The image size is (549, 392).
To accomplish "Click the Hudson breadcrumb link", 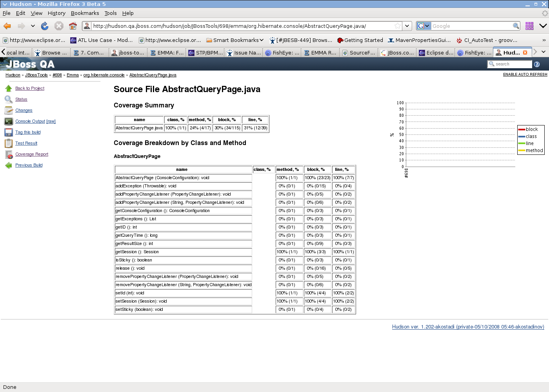I will tap(13, 75).
